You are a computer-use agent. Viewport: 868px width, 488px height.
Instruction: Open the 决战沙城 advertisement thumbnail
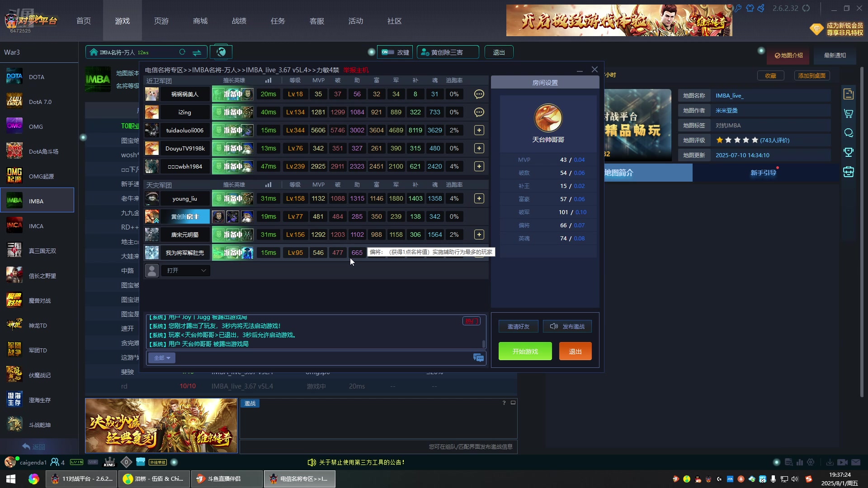(x=161, y=425)
